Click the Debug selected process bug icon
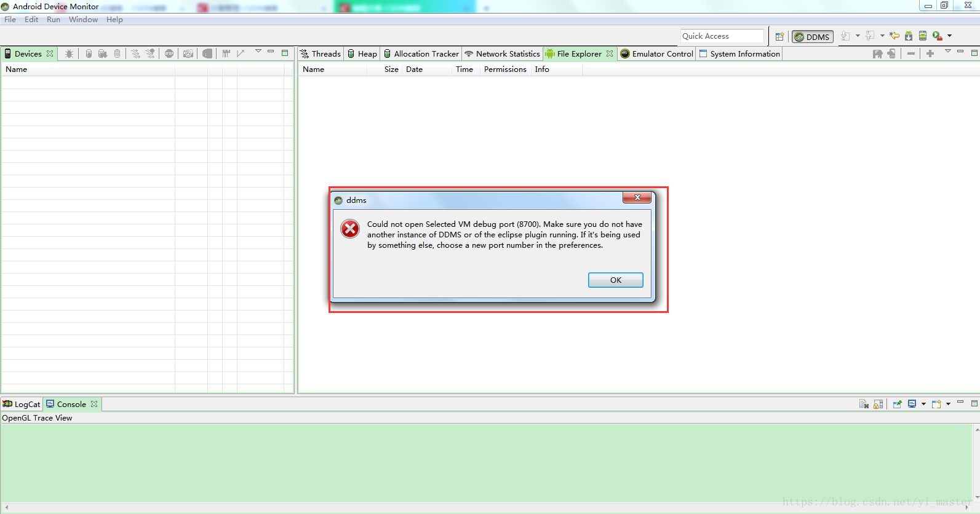 69,53
